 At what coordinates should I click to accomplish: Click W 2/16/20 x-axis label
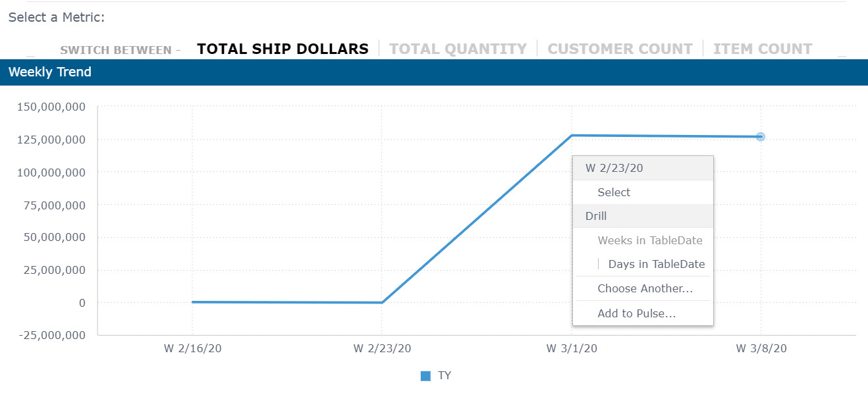point(192,349)
